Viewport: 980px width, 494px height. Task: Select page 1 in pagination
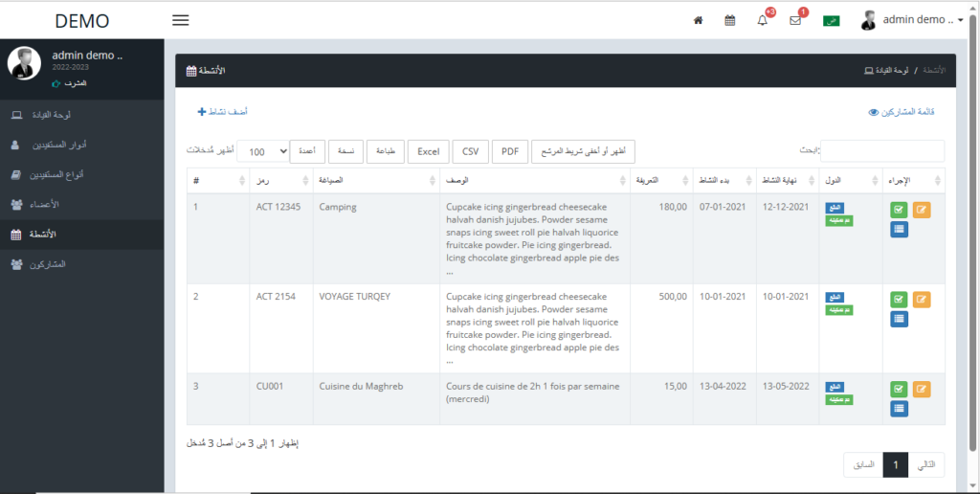[896, 465]
